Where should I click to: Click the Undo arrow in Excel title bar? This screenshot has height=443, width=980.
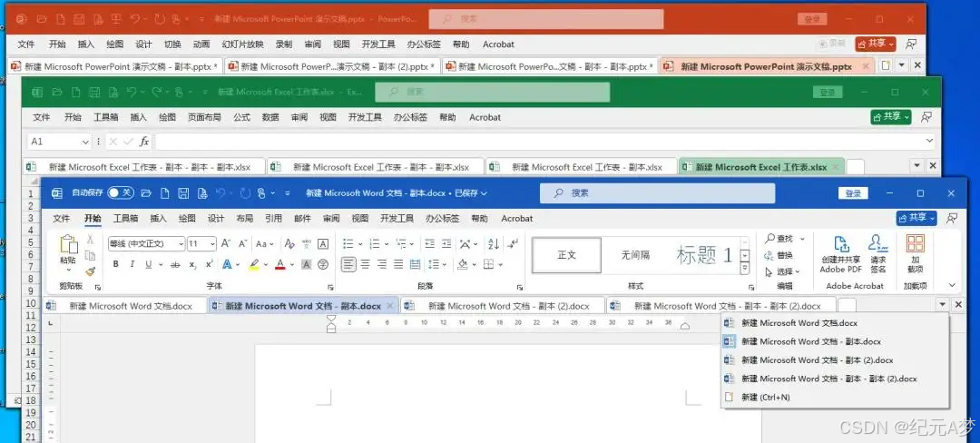coord(132,92)
